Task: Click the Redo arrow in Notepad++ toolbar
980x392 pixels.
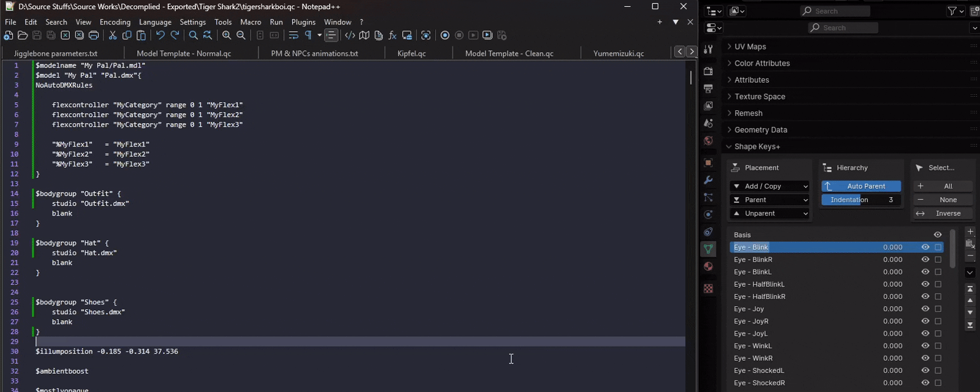Action: [175, 36]
